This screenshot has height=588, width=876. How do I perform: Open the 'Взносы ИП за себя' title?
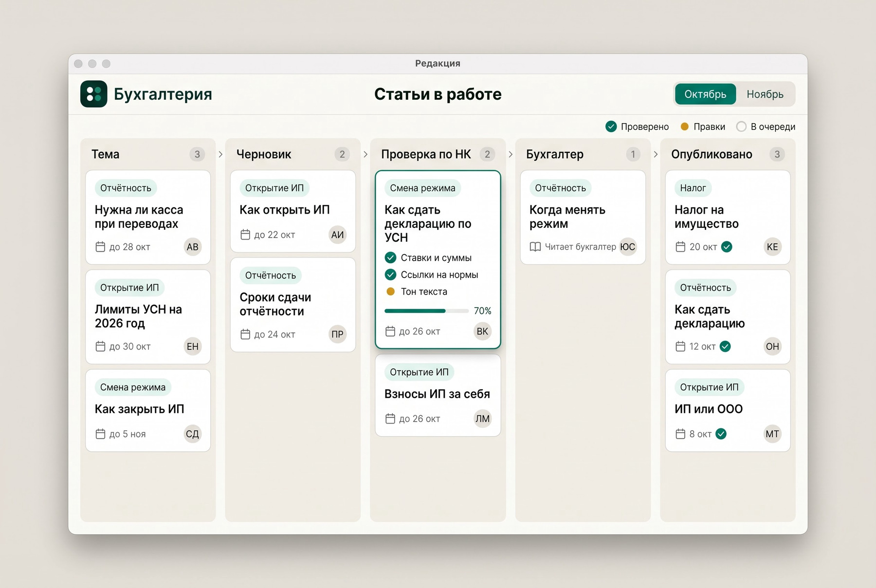click(x=437, y=394)
